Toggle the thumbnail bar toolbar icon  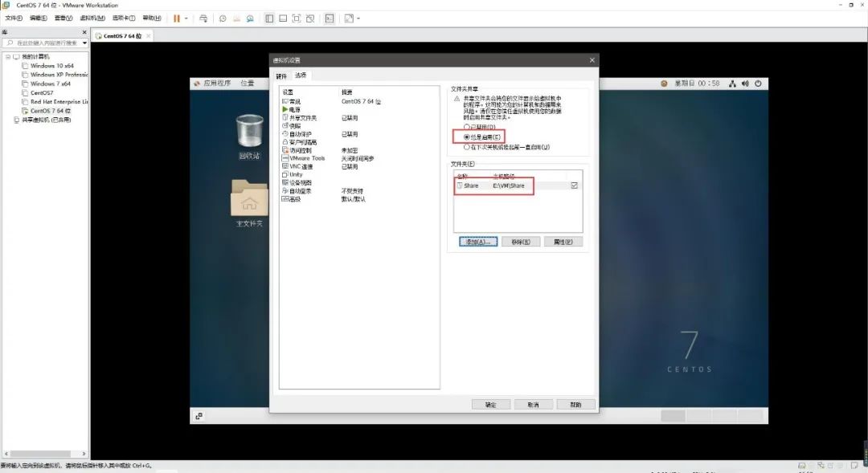(x=283, y=18)
